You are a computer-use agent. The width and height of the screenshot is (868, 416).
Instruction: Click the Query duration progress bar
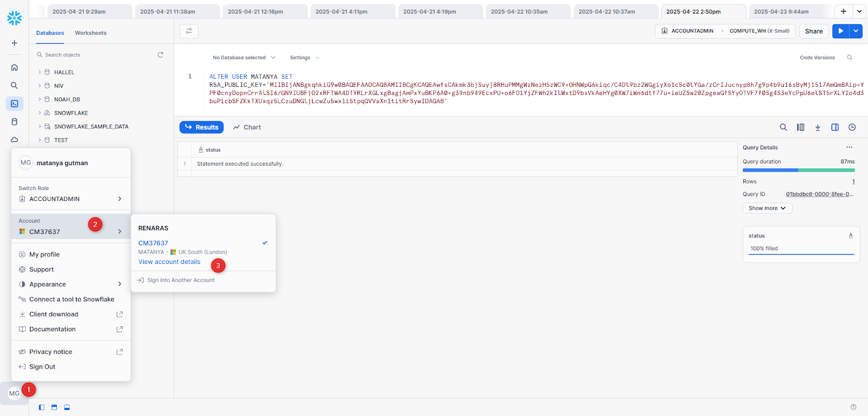[799, 170]
